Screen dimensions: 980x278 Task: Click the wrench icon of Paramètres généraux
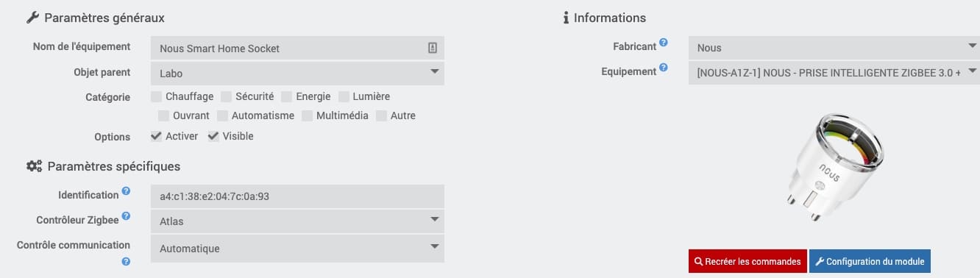tap(32, 17)
